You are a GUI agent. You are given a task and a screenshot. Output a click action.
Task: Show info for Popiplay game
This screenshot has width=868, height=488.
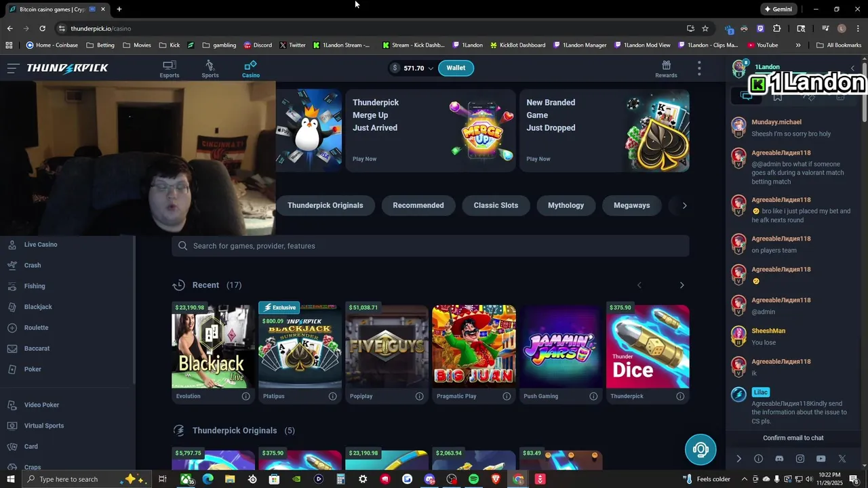[x=419, y=396]
